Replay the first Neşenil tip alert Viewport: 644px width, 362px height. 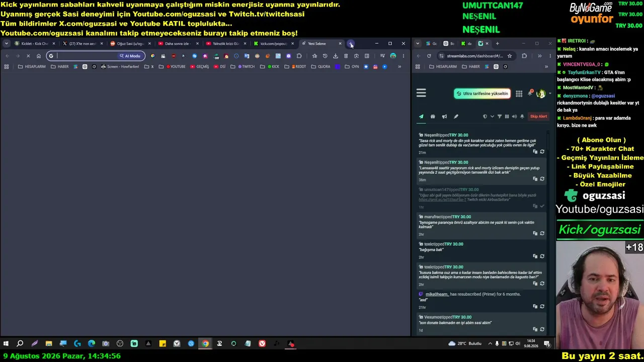pyautogui.click(x=542, y=152)
